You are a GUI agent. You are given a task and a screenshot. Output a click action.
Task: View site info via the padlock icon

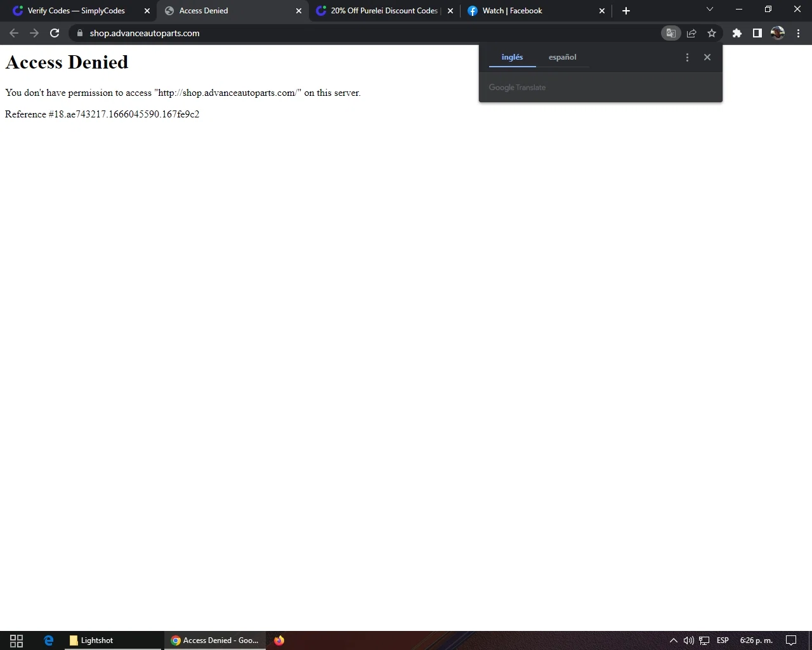79,33
